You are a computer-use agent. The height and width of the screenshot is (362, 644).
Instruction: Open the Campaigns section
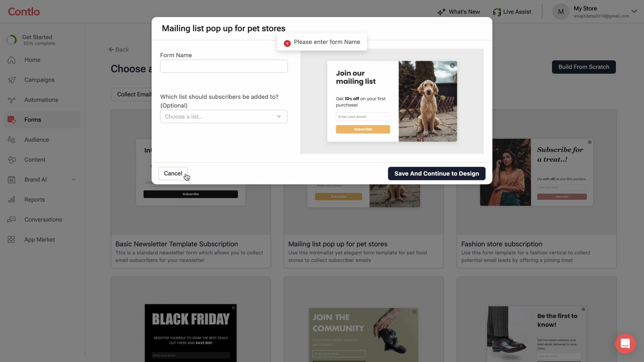click(x=39, y=79)
